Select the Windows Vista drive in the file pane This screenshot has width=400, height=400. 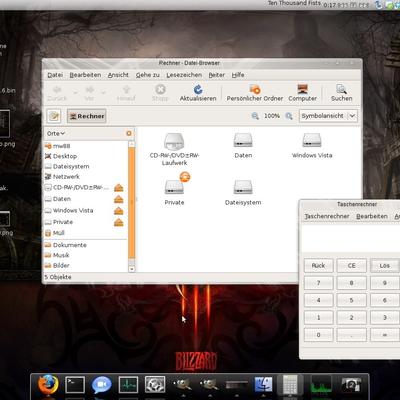click(x=312, y=145)
